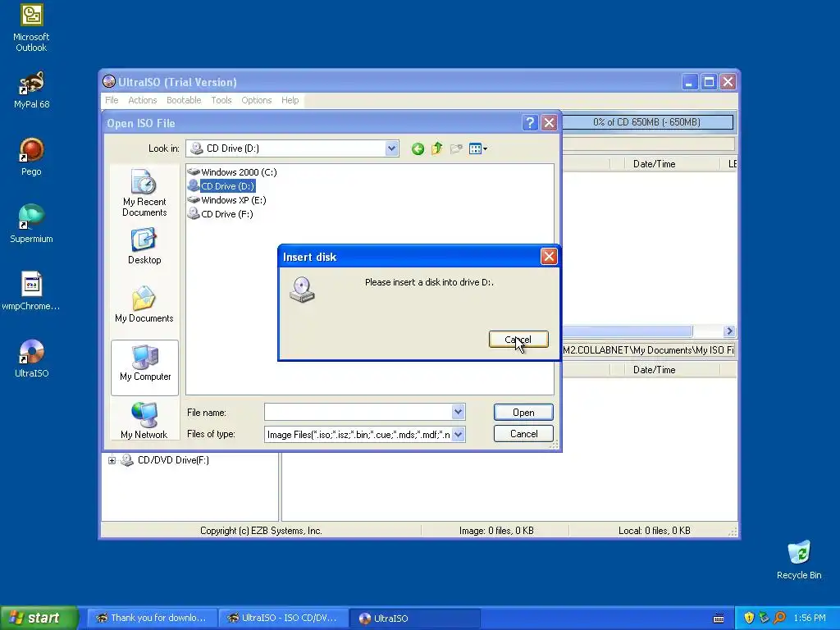
Task: Open the Bootable menu
Action: (184, 100)
